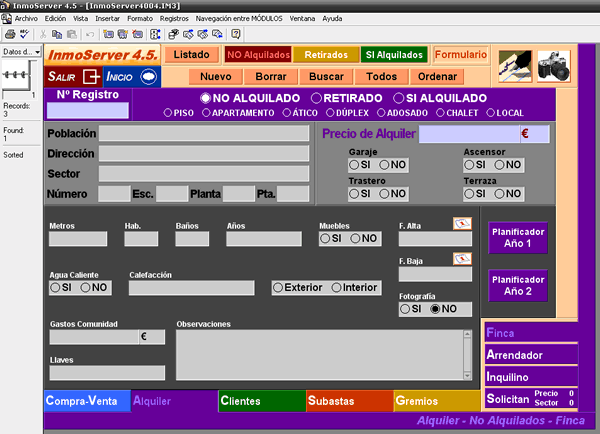This screenshot has height=434, width=600.
Task: Click the Salir exit button
Action: [73, 77]
